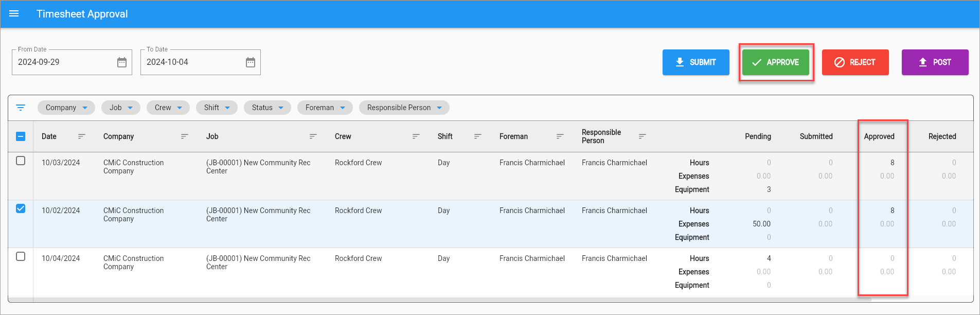The width and height of the screenshot is (980, 315).
Task: Click the Submit button
Action: point(696,62)
